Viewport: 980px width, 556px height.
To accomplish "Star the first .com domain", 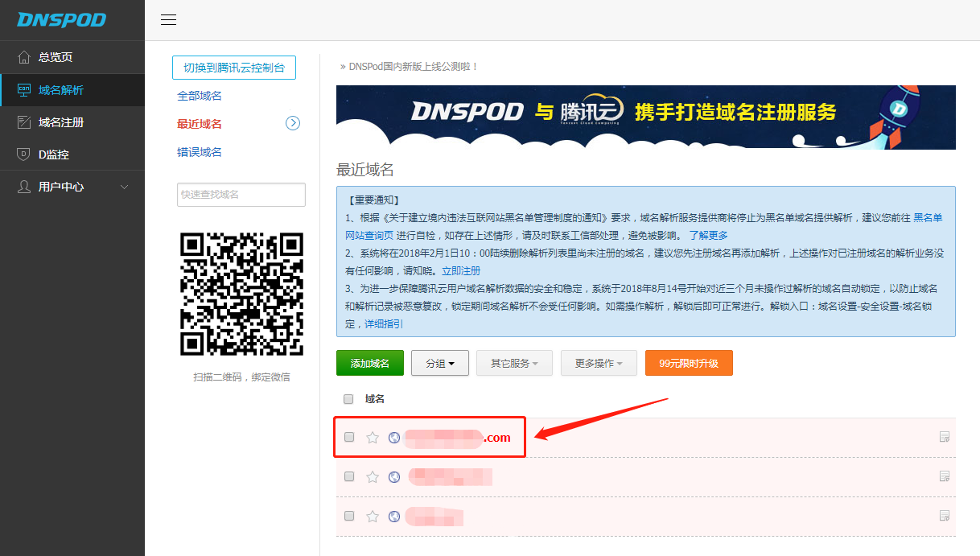I will coord(373,438).
